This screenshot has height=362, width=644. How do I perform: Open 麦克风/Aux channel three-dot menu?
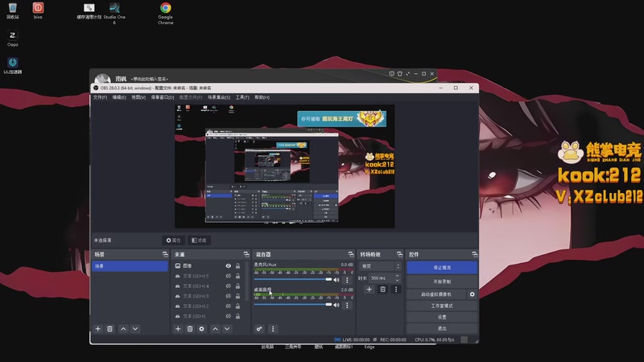pyautogui.click(x=347, y=280)
